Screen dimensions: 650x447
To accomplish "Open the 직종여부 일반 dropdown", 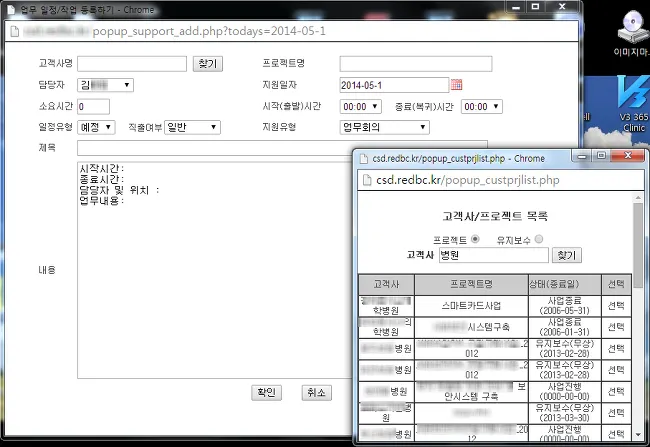I will coord(192,127).
